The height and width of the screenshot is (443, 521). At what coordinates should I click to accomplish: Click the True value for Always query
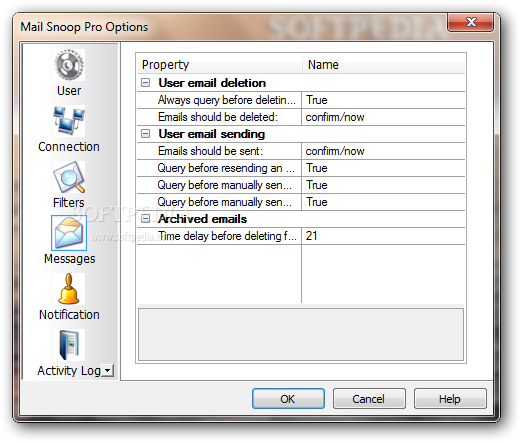coord(383,100)
